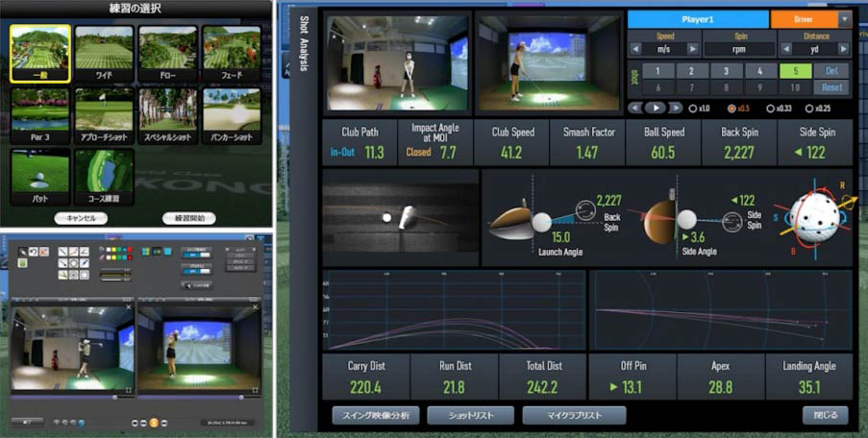Screen dimensions: 868x438
Task: Select the コース練習 course practice tile
Action: [104, 177]
